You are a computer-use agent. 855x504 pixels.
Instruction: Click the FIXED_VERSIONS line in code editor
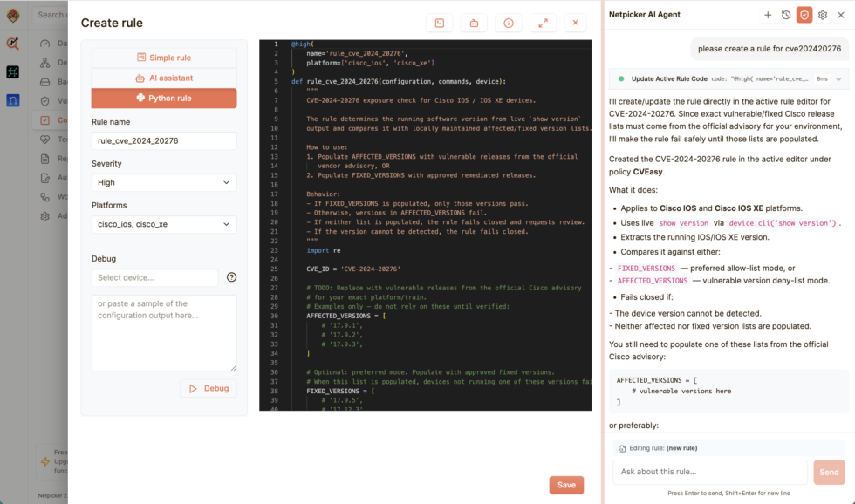pyautogui.click(x=341, y=392)
